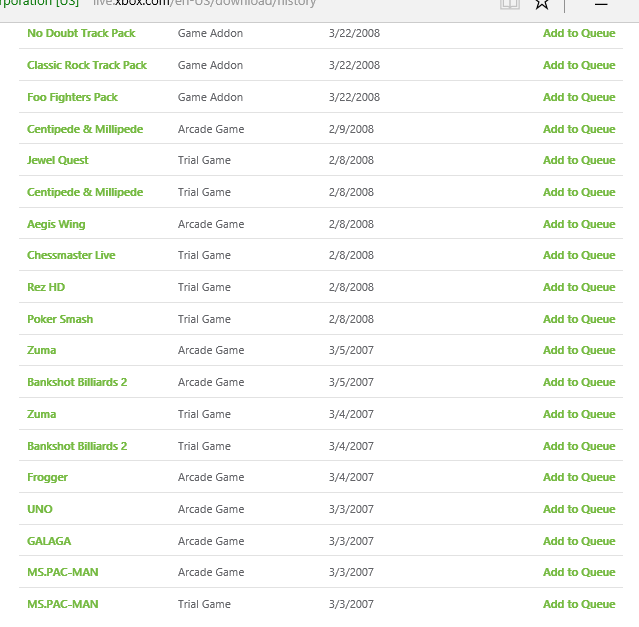
Task: Add Aegis Wing to queue
Action: click(x=579, y=224)
